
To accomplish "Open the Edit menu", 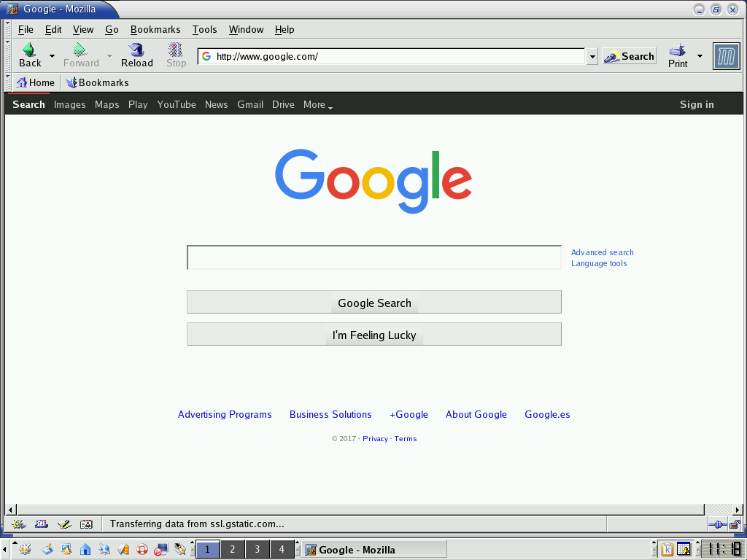I will (53, 29).
